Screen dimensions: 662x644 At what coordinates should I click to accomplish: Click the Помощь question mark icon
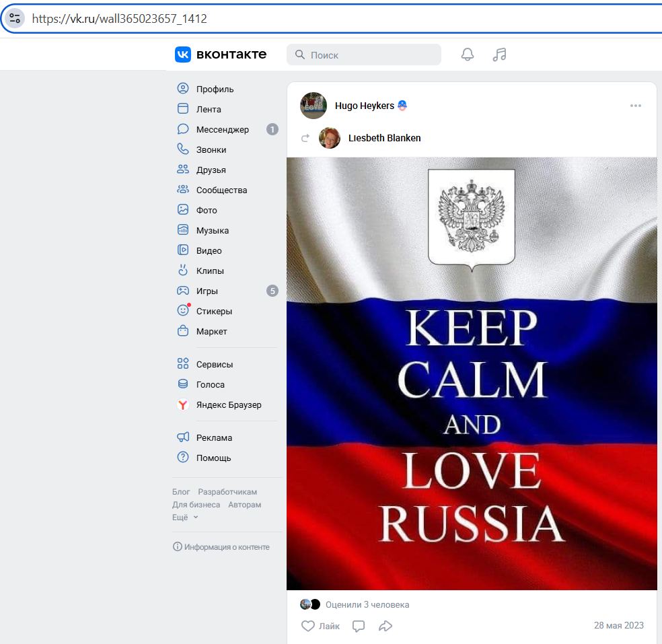(x=183, y=458)
